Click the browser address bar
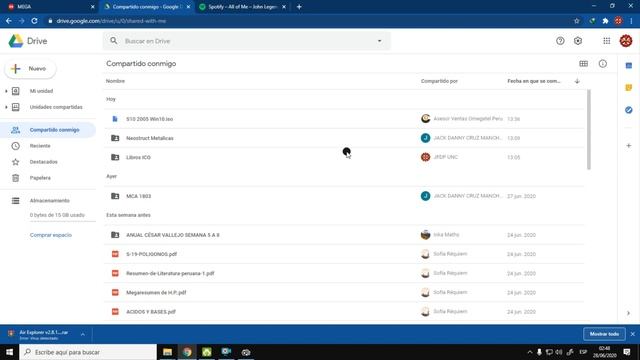640x360 pixels. point(306,21)
